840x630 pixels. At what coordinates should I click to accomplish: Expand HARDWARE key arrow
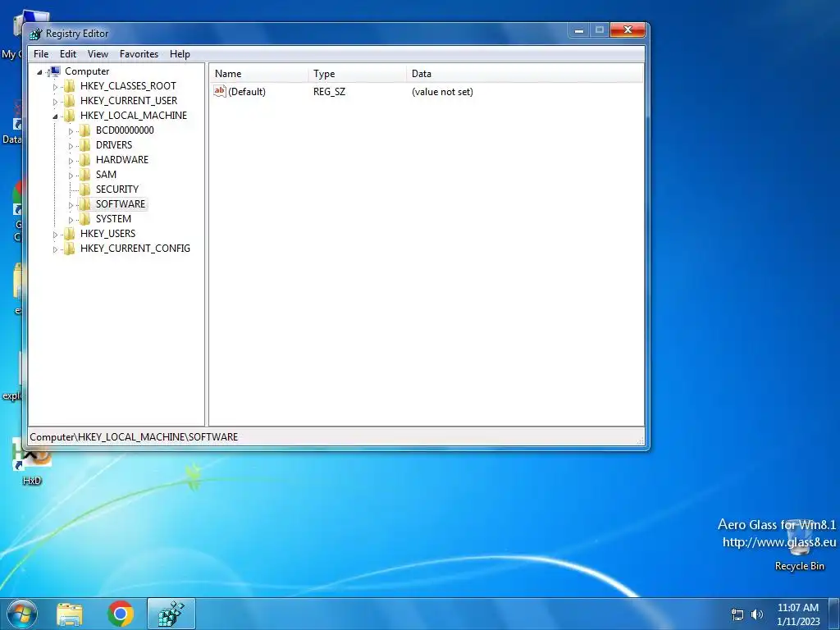71,160
